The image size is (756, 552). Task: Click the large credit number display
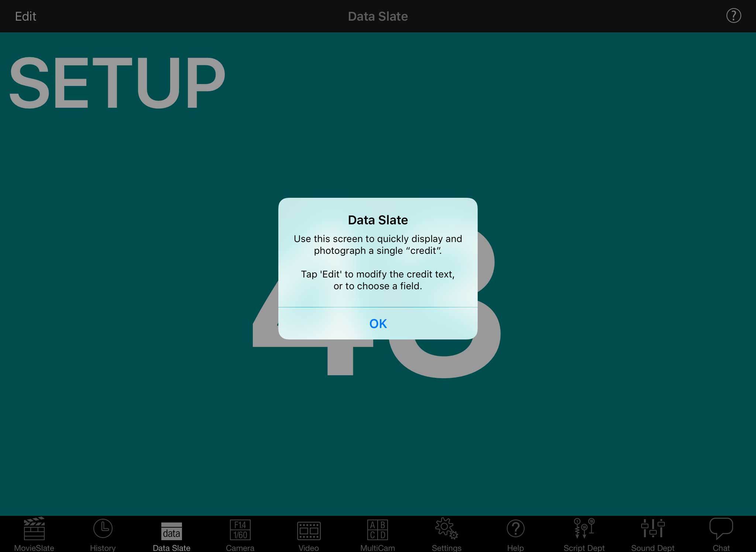pyautogui.click(x=377, y=303)
